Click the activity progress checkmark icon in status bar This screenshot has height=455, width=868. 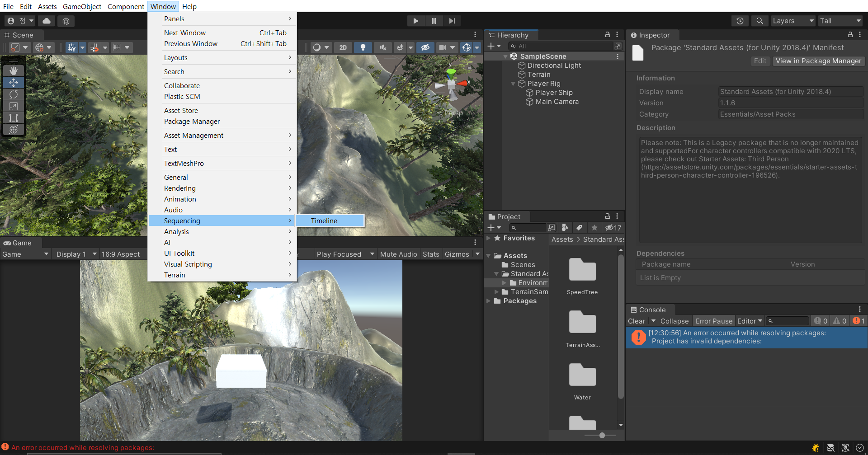tap(860, 448)
